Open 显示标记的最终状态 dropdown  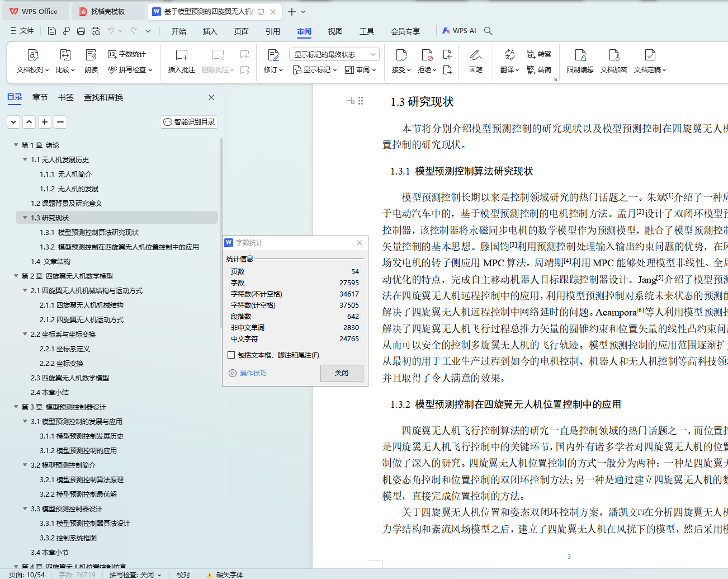(334, 54)
